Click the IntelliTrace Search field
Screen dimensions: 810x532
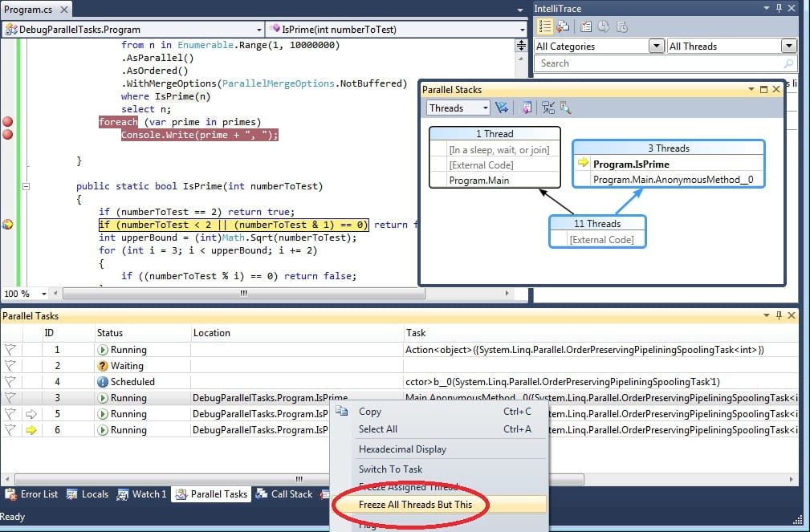click(x=658, y=63)
